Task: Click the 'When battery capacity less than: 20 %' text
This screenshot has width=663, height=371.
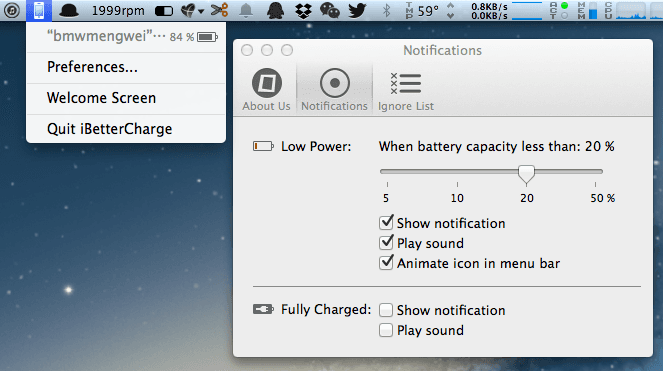Action: 496,146
